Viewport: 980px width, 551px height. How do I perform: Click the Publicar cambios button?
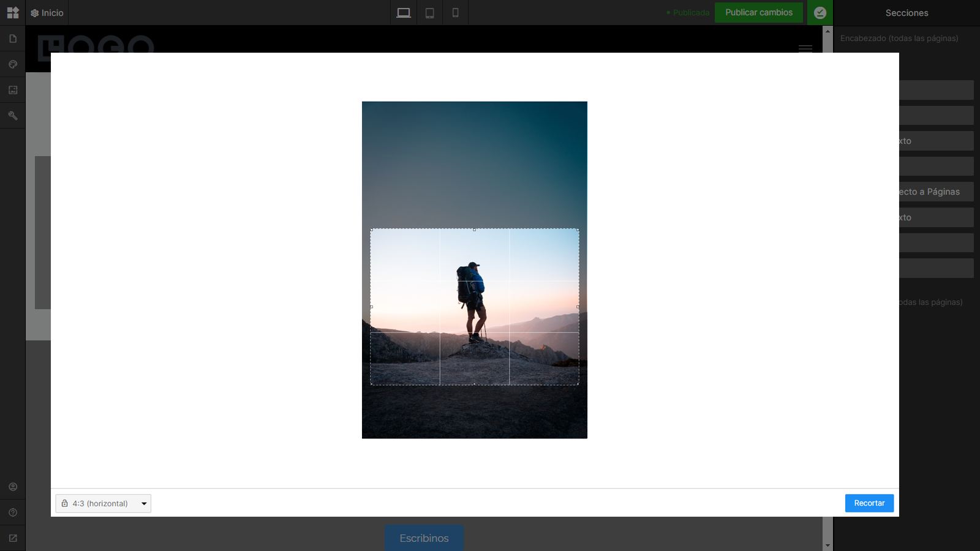(x=759, y=12)
